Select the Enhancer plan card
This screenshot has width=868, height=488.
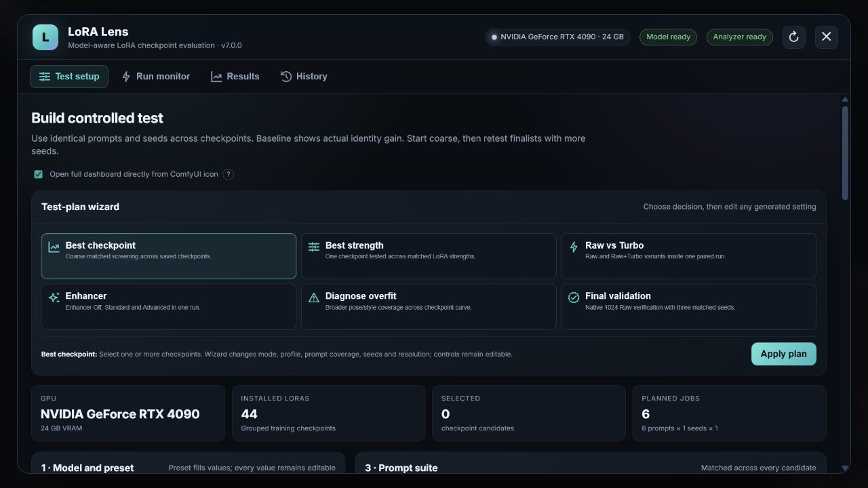click(x=169, y=306)
